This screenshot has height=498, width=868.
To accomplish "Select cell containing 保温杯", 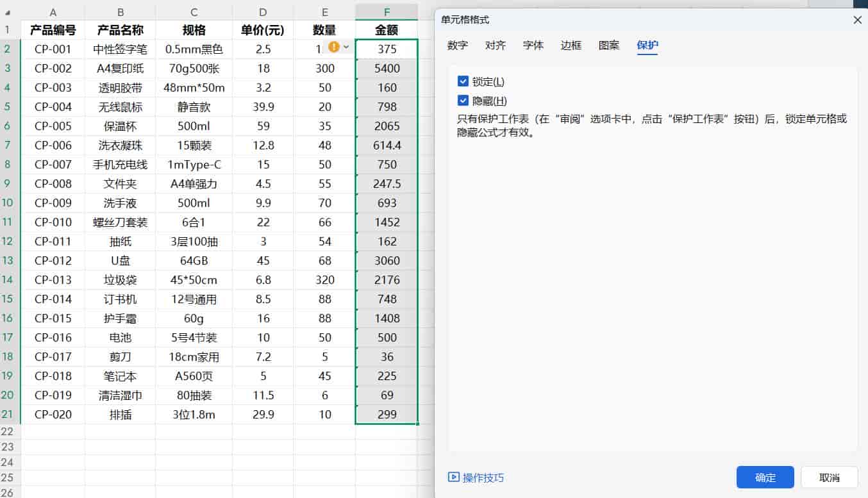I will (x=120, y=126).
